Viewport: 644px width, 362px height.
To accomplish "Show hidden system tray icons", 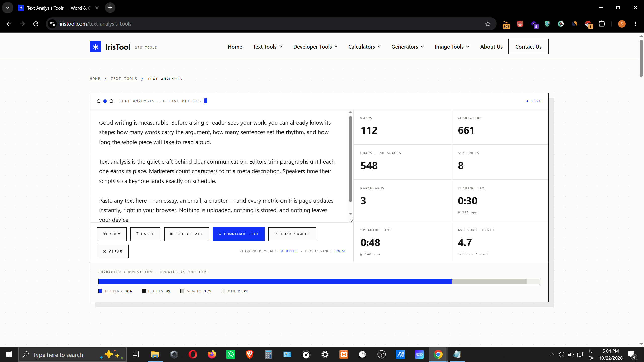I will (x=552, y=355).
